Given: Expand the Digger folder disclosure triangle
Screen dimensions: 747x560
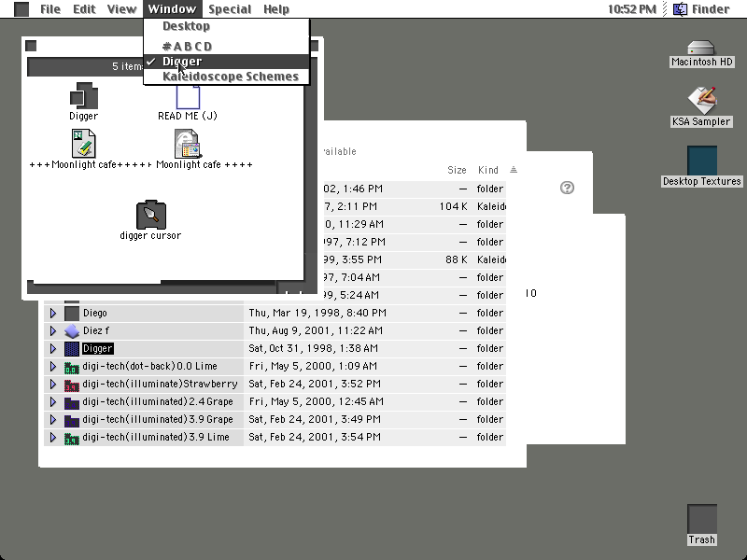Looking at the screenshot, I should pos(53,348).
